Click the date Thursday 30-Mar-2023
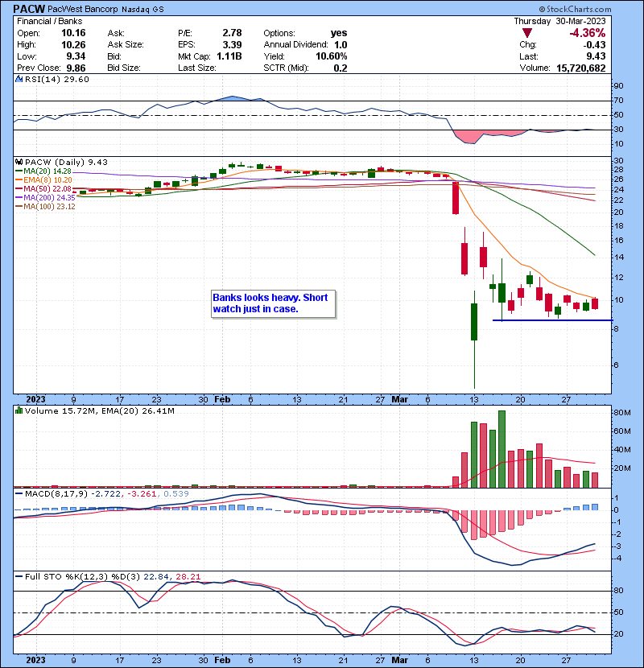 (559, 21)
